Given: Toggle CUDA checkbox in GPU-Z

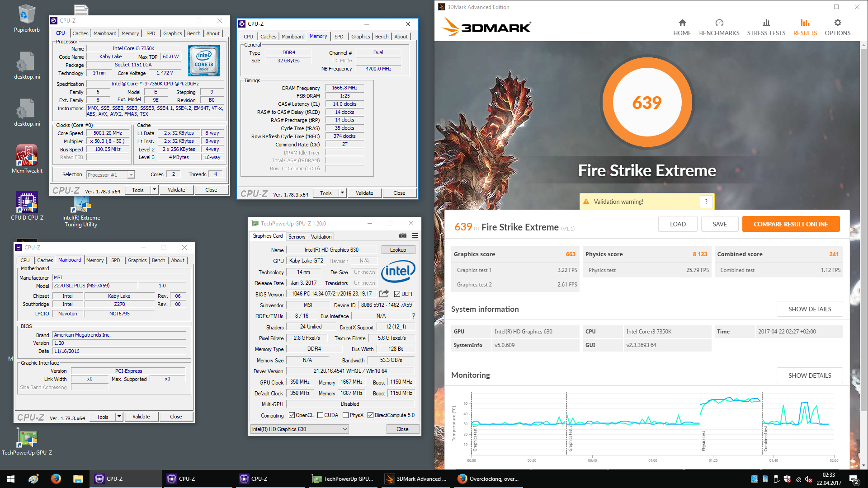Looking at the screenshot, I should [x=320, y=415].
